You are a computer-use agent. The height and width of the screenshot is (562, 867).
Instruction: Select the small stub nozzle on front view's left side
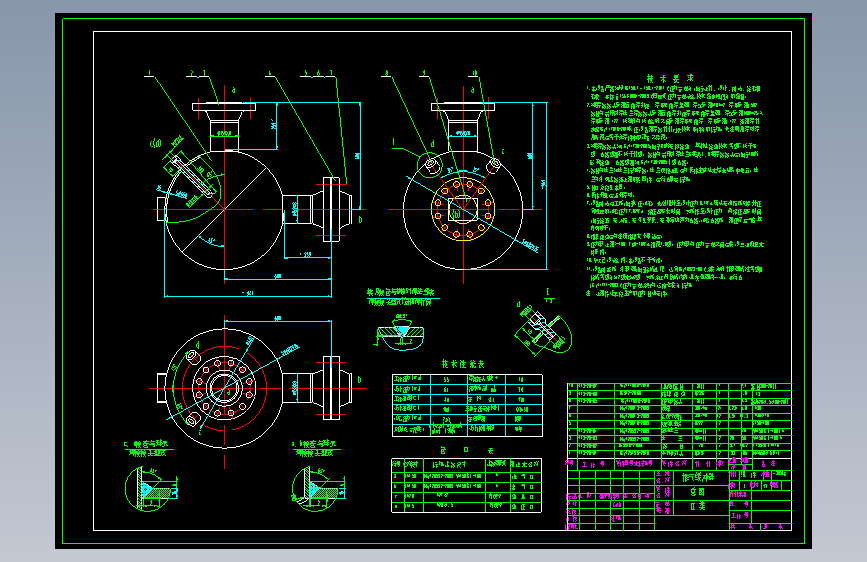click(161, 209)
